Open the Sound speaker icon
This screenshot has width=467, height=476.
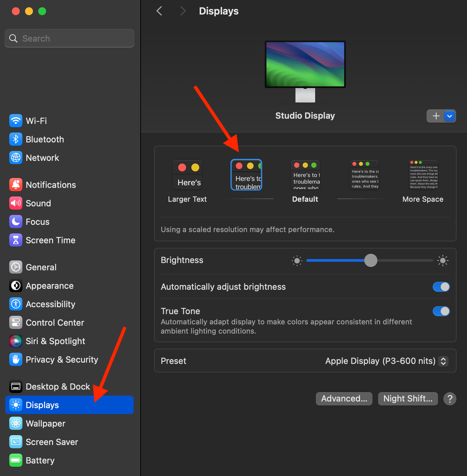click(16, 203)
